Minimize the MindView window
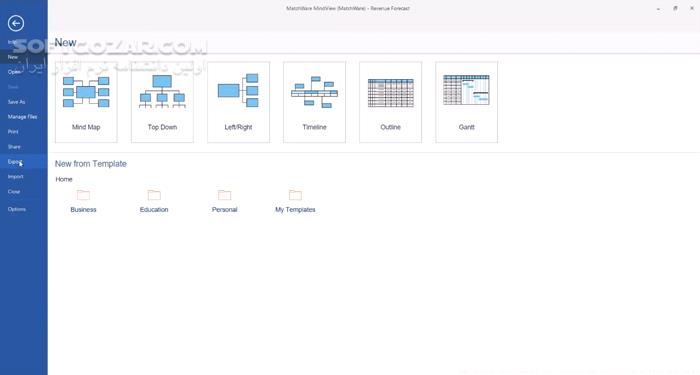700x375 pixels. point(658,8)
